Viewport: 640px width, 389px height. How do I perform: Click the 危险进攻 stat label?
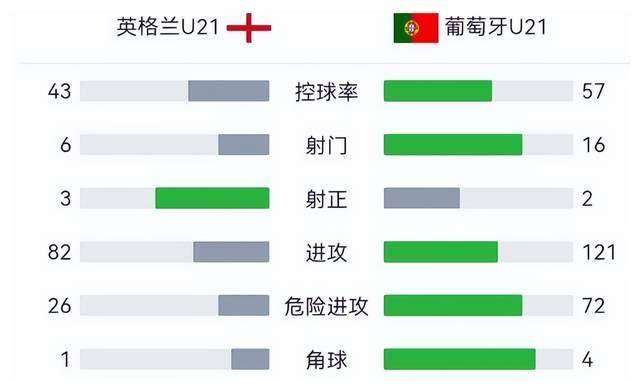point(327,306)
